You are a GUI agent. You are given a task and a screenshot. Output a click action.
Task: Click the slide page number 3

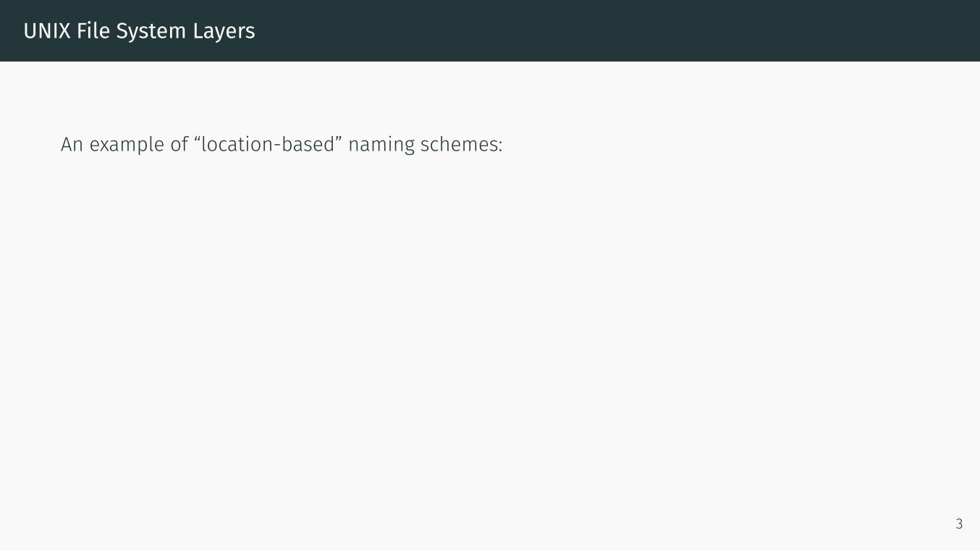(959, 523)
